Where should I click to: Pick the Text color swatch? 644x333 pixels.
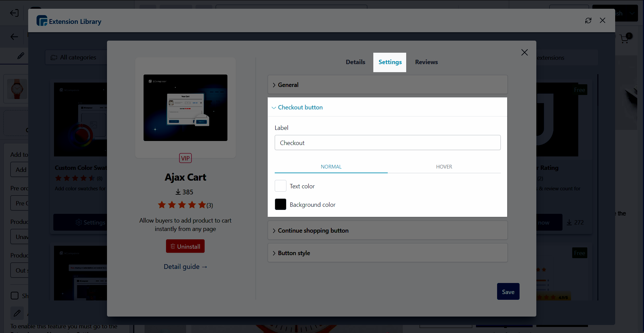[280, 186]
